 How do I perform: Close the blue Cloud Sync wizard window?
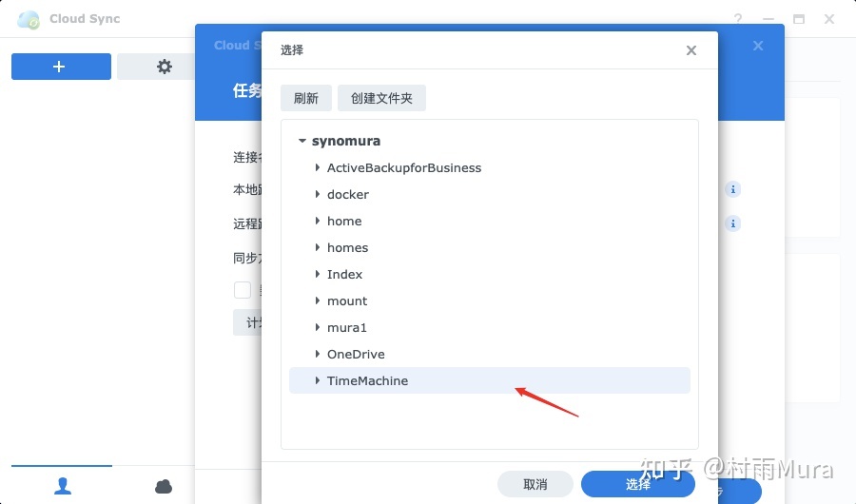(x=758, y=46)
